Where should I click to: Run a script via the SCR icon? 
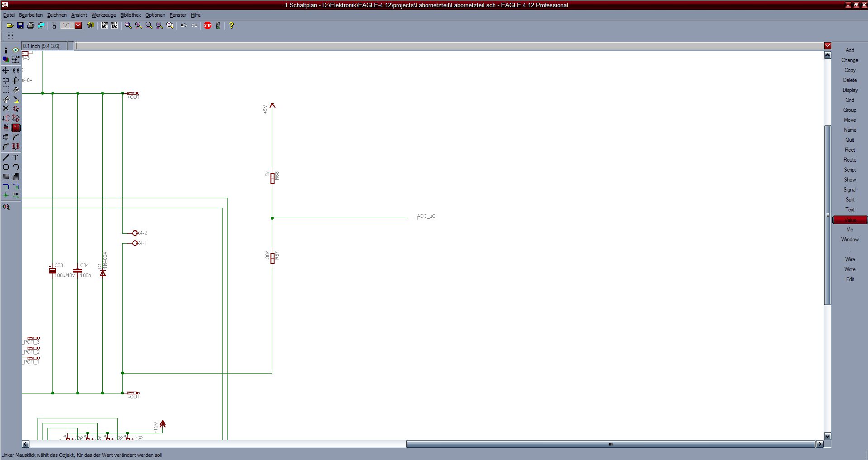pos(104,25)
